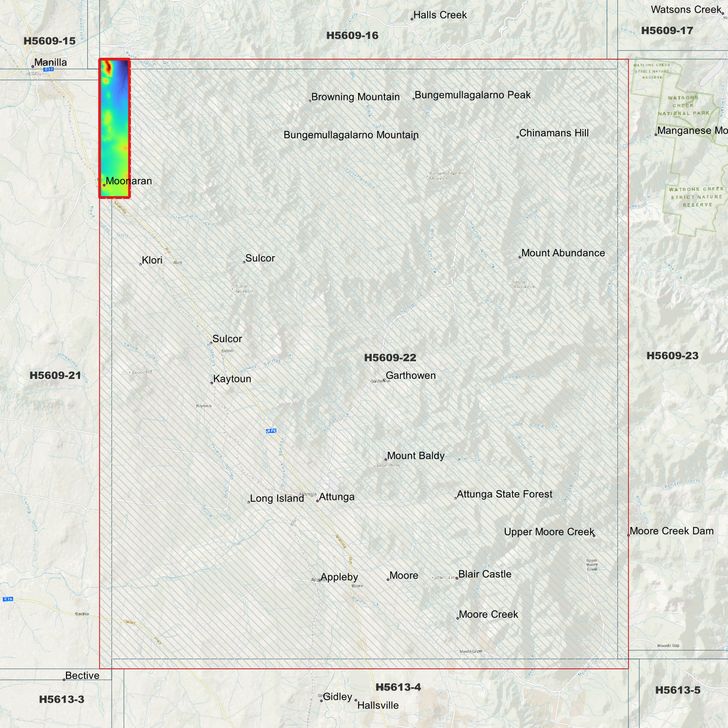Click the Moonaran place label
The height and width of the screenshot is (728, 728).
pos(128,181)
